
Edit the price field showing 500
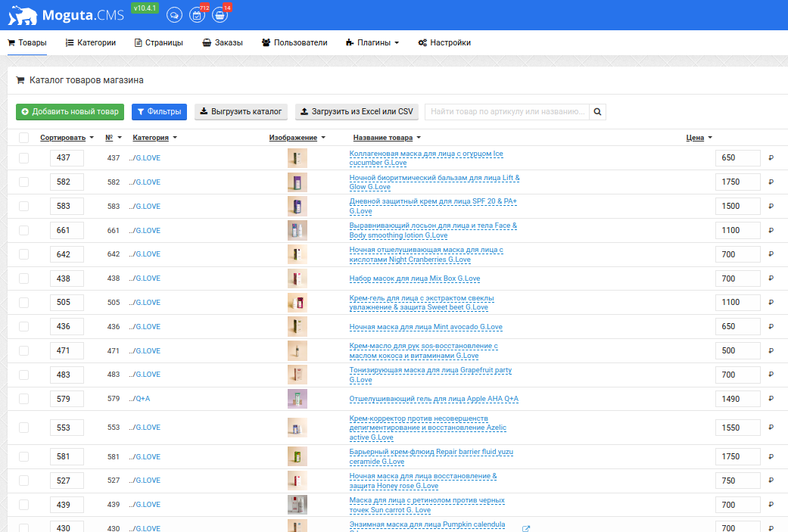click(x=738, y=350)
